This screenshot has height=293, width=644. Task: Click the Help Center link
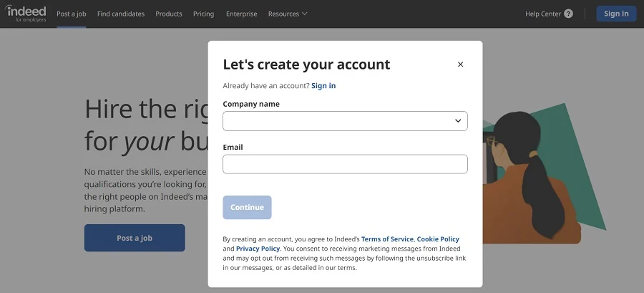click(x=543, y=14)
